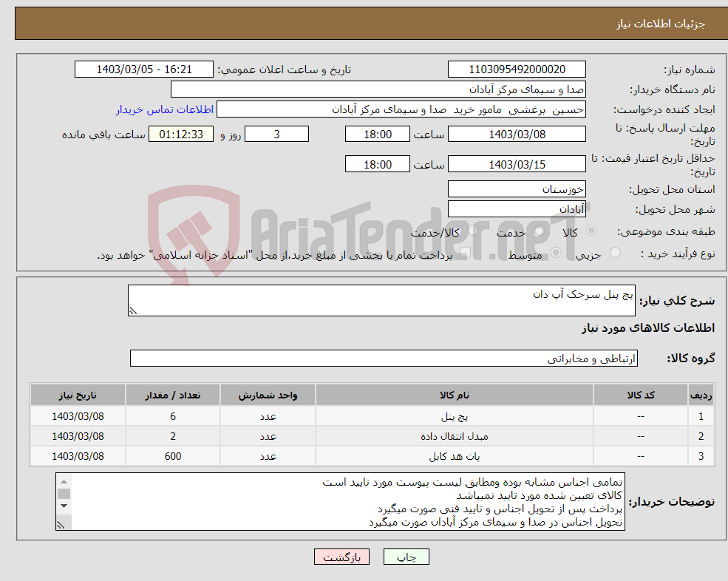
Task: Select the متوسط purchase type radio
Action: tap(556, 253)
